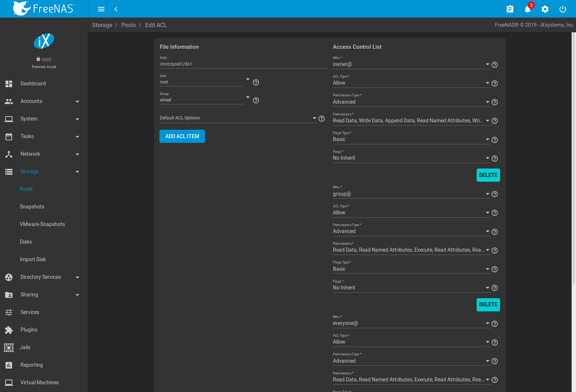The height and width of the screenshot is (392, 576).
Task: Show help for owner@ Who field
Action: coord(495,65)
